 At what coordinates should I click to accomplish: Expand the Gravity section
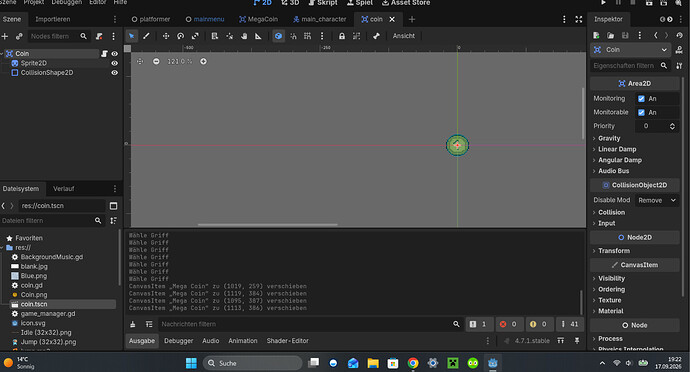pyautogui.click(x=609, y=138)
